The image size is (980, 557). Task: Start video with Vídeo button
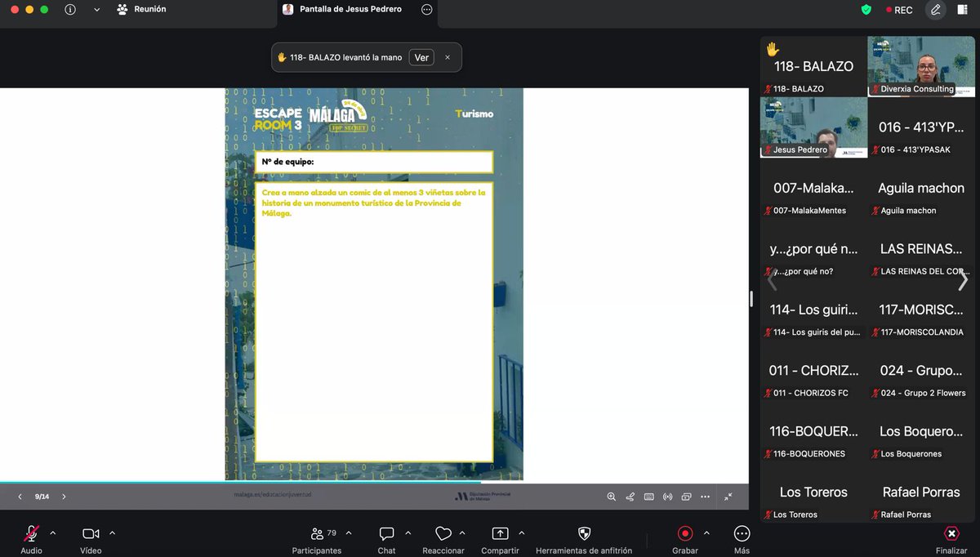point(91,539)
